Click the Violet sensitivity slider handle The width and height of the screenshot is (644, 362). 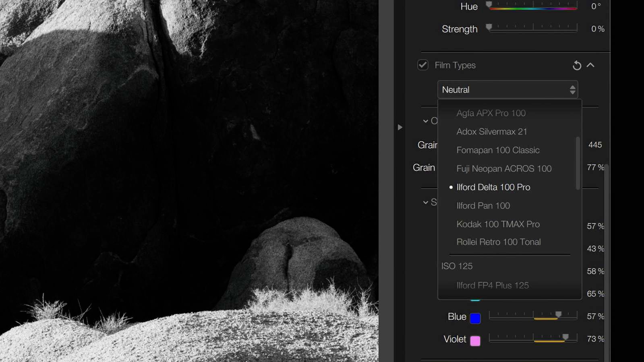point(565,337)
